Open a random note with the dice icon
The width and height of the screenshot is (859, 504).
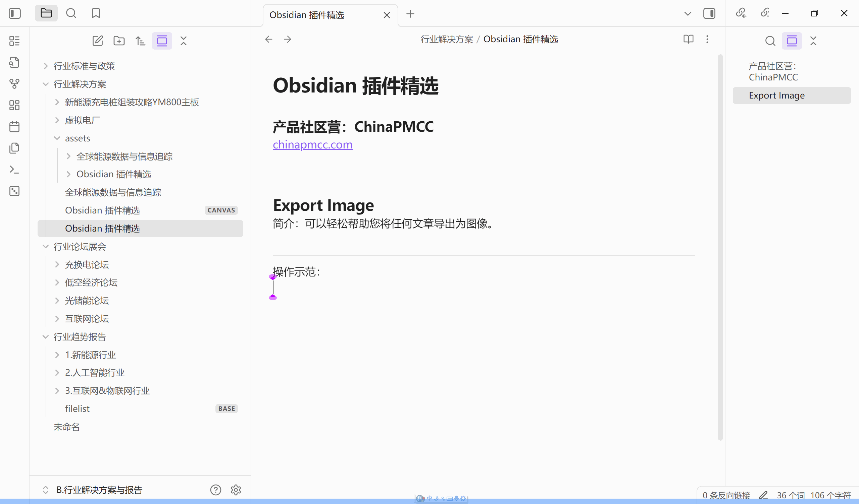14,191
